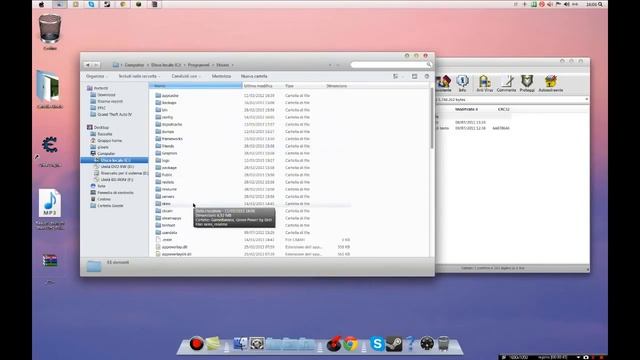
Task: Click the Programmi breadcrumb in address bar
Action: click(x=199, y=65)
